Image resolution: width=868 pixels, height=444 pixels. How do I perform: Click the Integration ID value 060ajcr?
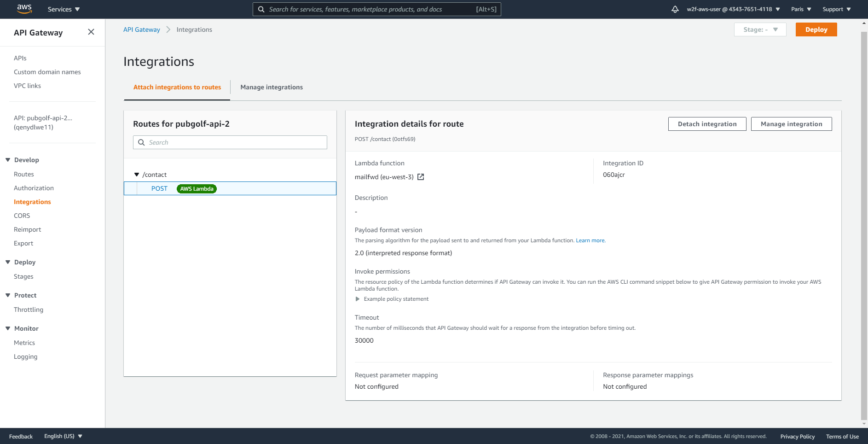pos(613,175)
